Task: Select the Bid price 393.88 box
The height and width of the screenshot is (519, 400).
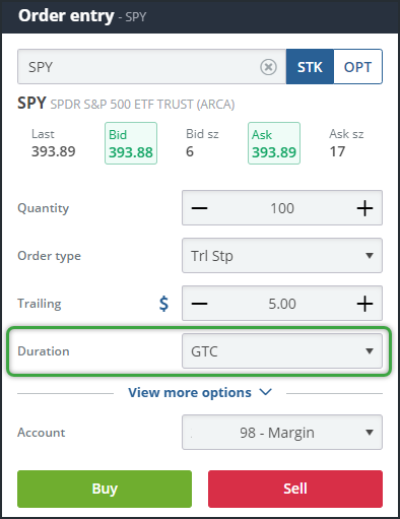Action: tap(131, 143)
